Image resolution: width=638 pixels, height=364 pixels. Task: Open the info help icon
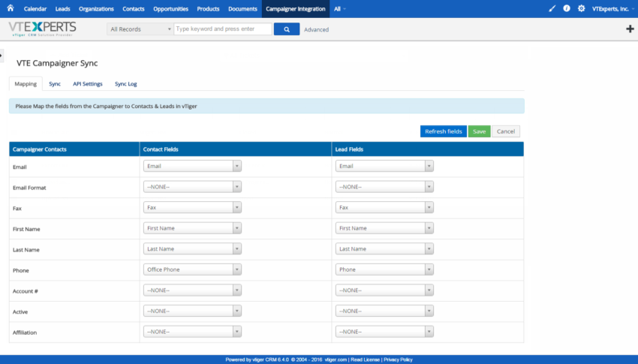click(x=567, y=8)
